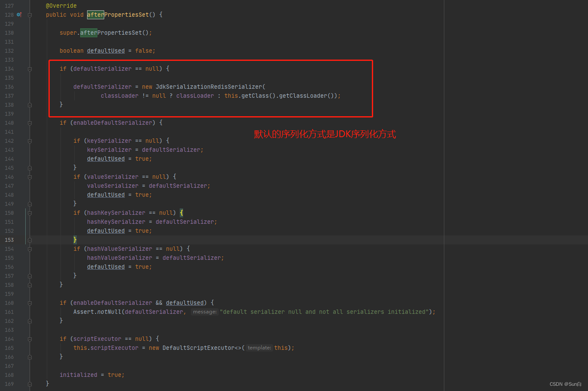This screenshot has height=391, width=588.
Task: Click fold end marker on line 153
Action: [x=30, y=240]
